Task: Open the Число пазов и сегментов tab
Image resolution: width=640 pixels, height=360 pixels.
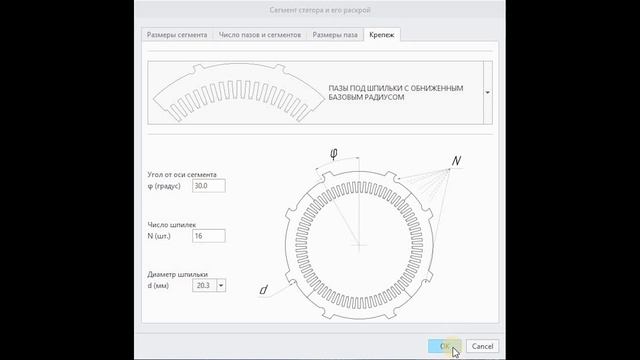Action: click(260, 35)
